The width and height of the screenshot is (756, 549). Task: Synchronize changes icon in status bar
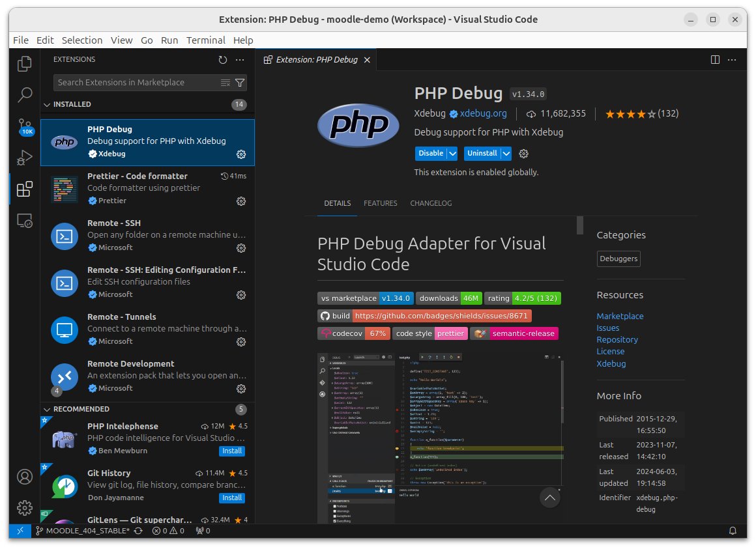point(138,531)
